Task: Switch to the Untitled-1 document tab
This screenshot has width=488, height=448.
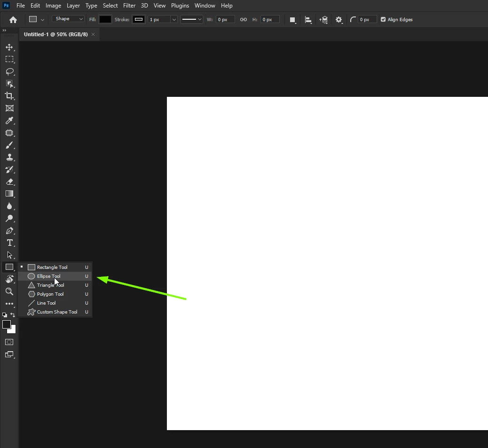Action: (x=55, y=34)
